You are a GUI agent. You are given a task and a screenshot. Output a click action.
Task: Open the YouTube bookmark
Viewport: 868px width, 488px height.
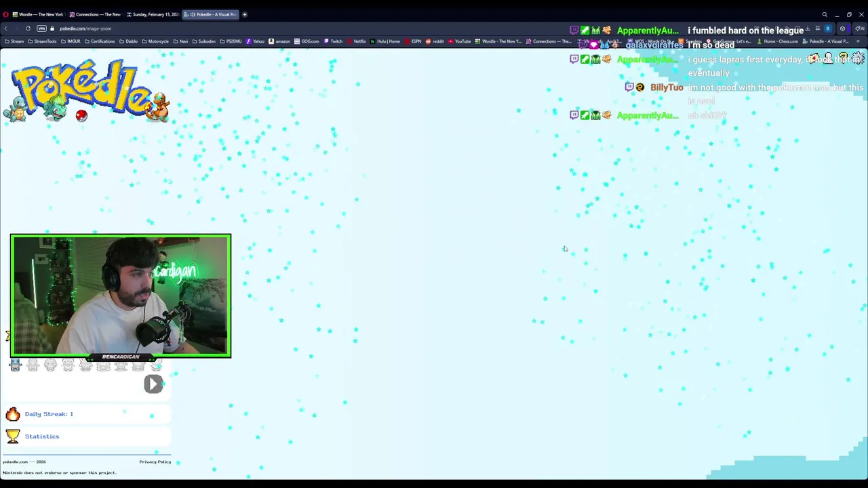click(x=460, y=41)
